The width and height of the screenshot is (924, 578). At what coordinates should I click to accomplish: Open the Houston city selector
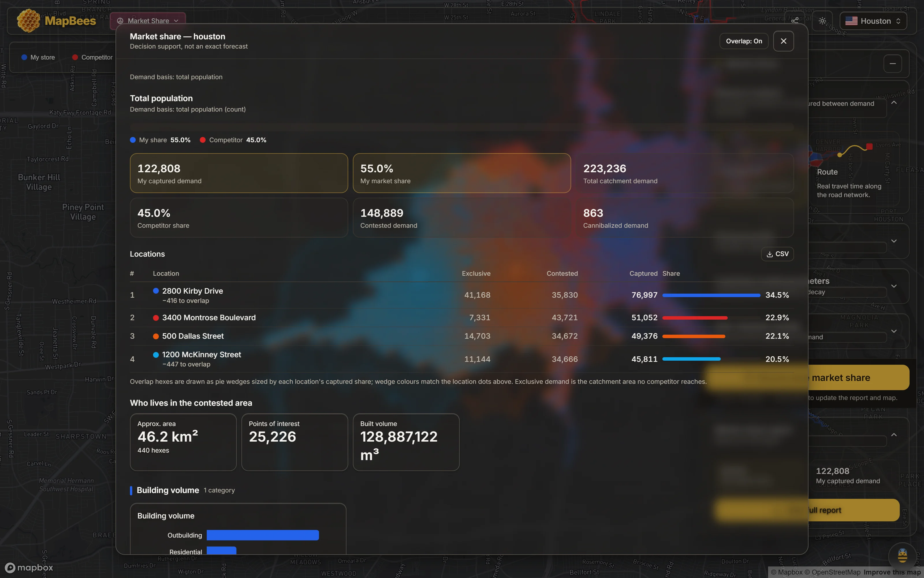[x=873, y=21]
